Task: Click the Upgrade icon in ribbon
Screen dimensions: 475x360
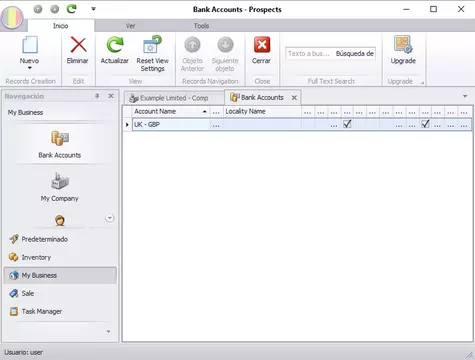Action: tap(403, 45)
